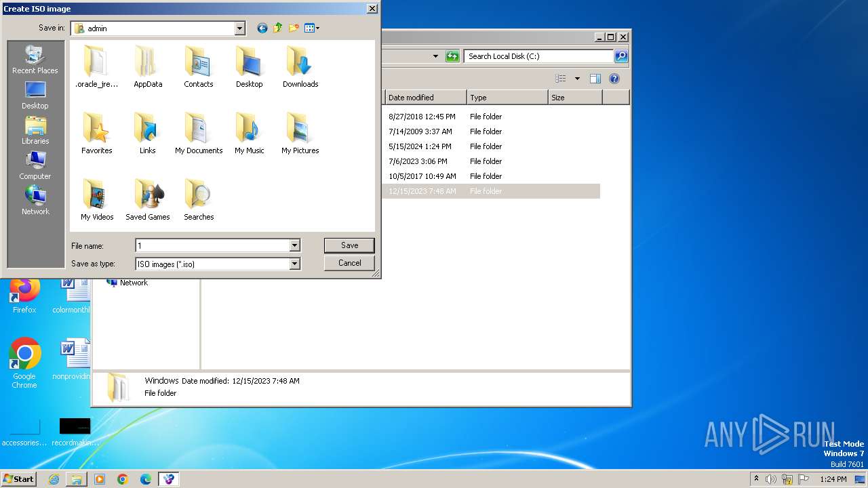Expand the Save as type dropdown
This screenshot has width=868, height=488.
pos(294,264)
